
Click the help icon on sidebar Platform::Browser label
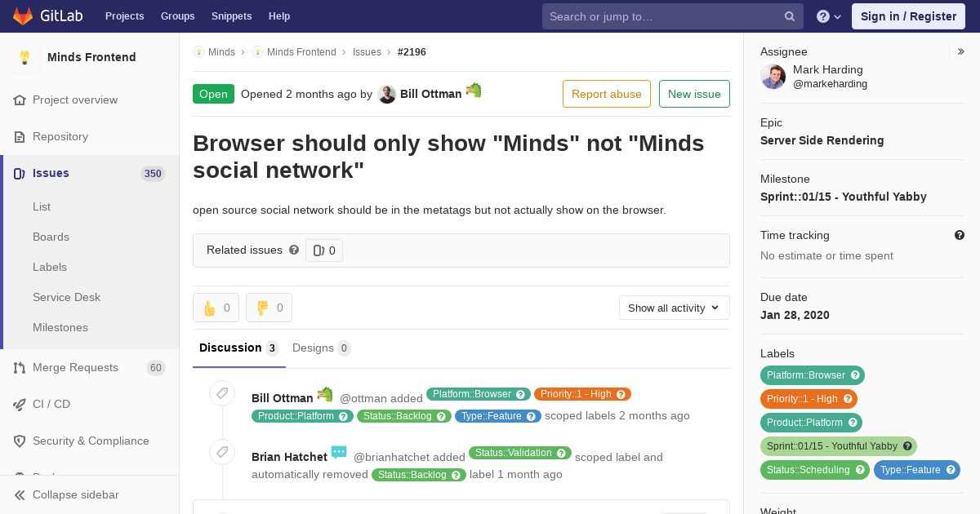click(855, 375)
